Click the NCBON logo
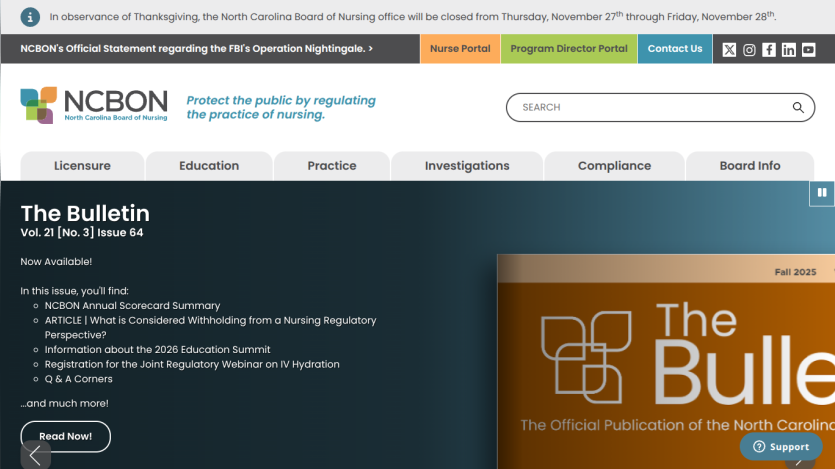 pos(94,105)
